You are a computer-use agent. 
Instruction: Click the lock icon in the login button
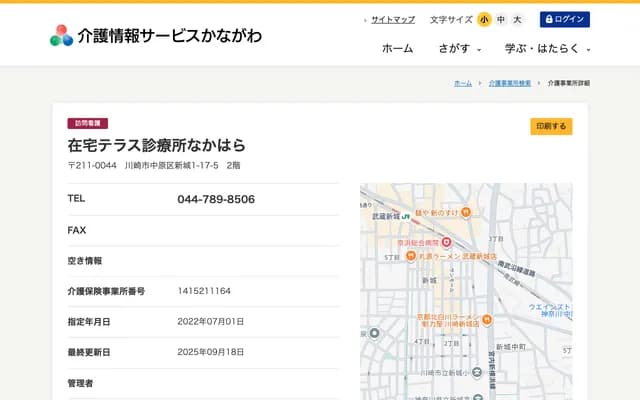click(549, 19)
